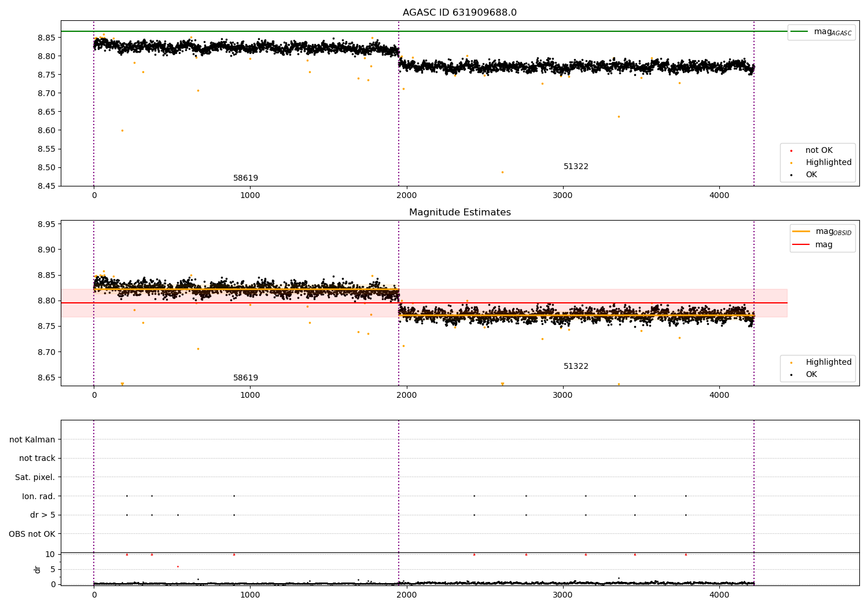Click the lowest orange outlier near 8.49 in top plot
The height and width of the screenshot is (608, 868).
click(x=502, y=172)
